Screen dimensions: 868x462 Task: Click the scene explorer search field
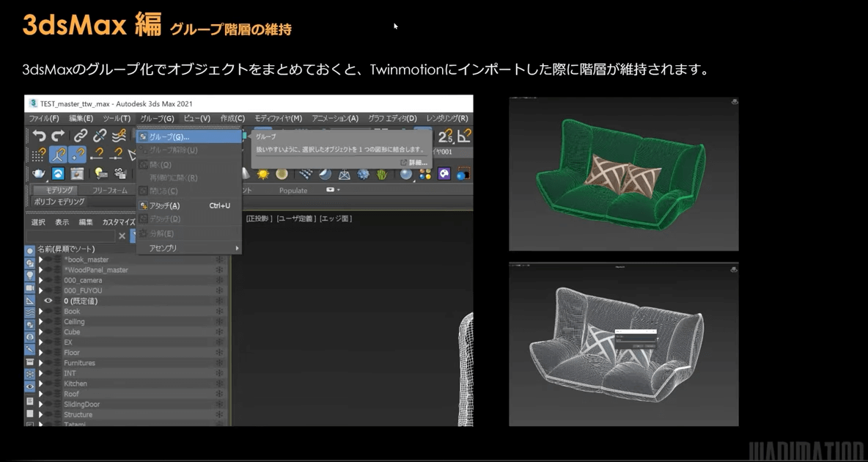pyautogui.click(x=71, y=236)
